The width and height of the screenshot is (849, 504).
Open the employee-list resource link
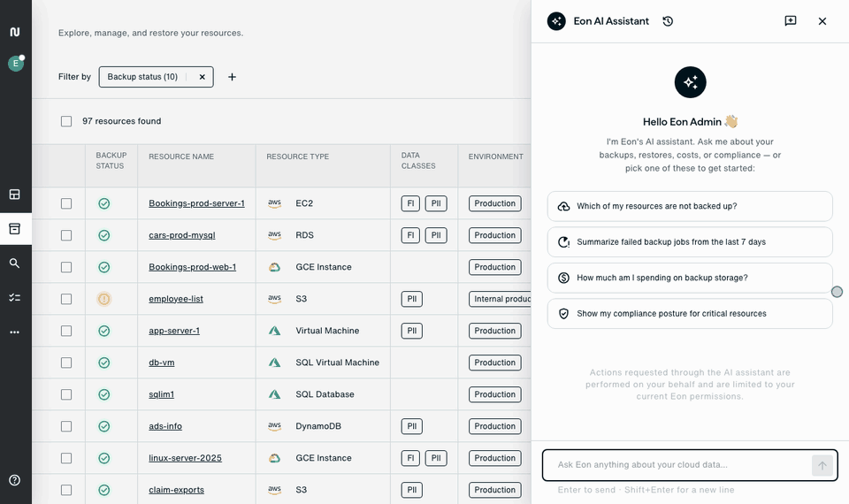click(176, 299)
